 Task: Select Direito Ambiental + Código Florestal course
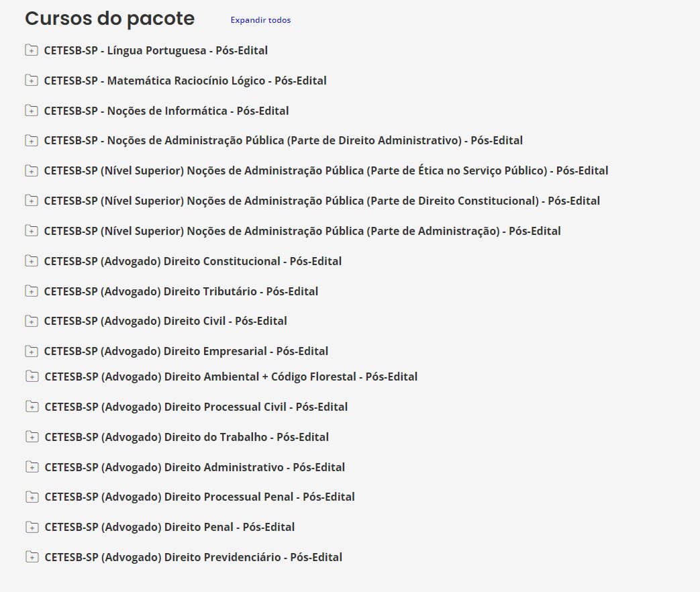(x=231, y=377)
